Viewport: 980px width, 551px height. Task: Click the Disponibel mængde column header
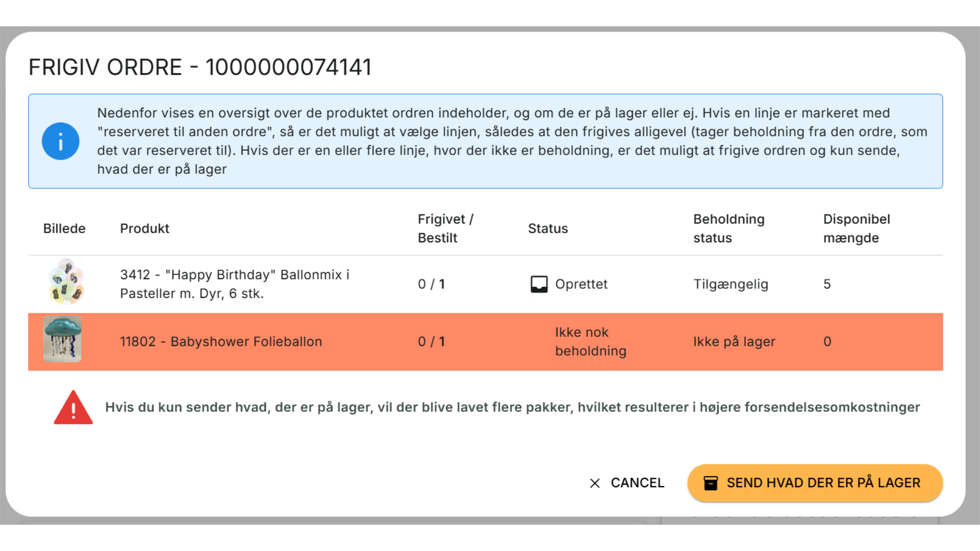click(x=856, y=229)
